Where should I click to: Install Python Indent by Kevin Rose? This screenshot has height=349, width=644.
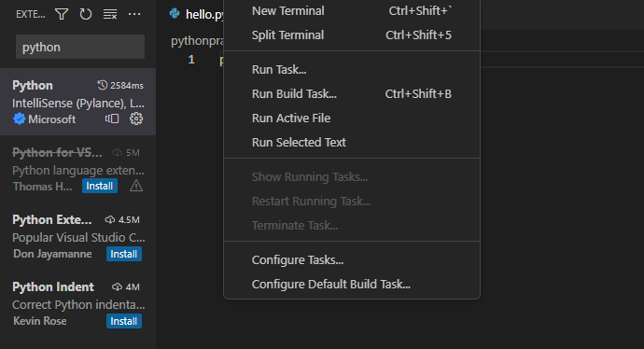(x=124, y=321)
